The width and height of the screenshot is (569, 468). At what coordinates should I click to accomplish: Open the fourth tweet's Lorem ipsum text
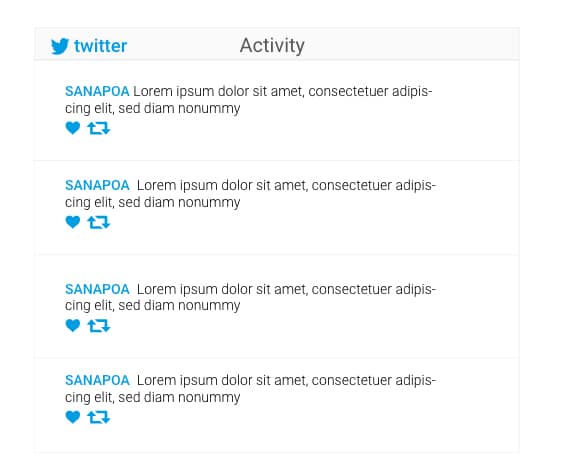250,389
